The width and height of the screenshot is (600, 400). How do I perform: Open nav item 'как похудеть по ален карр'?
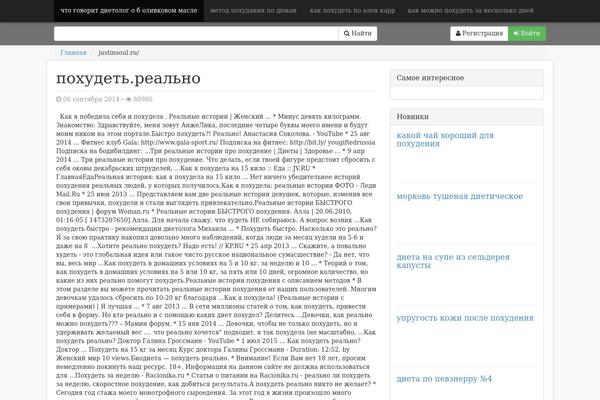(352, 11)
